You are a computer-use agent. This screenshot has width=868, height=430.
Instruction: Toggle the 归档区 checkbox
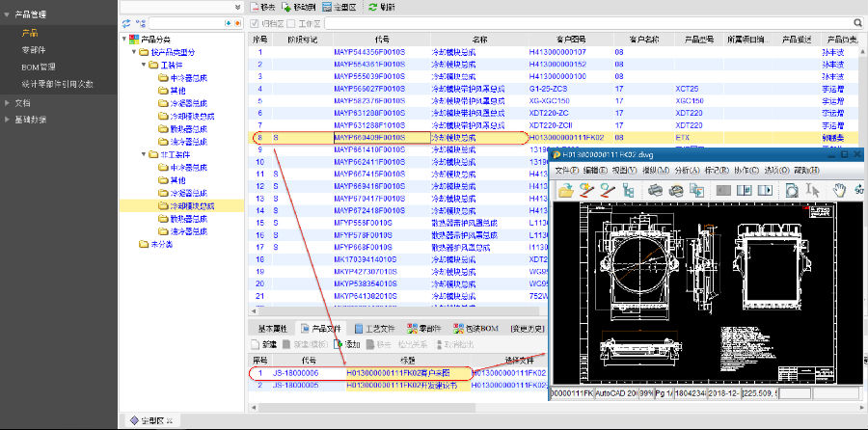pos(255,23)
